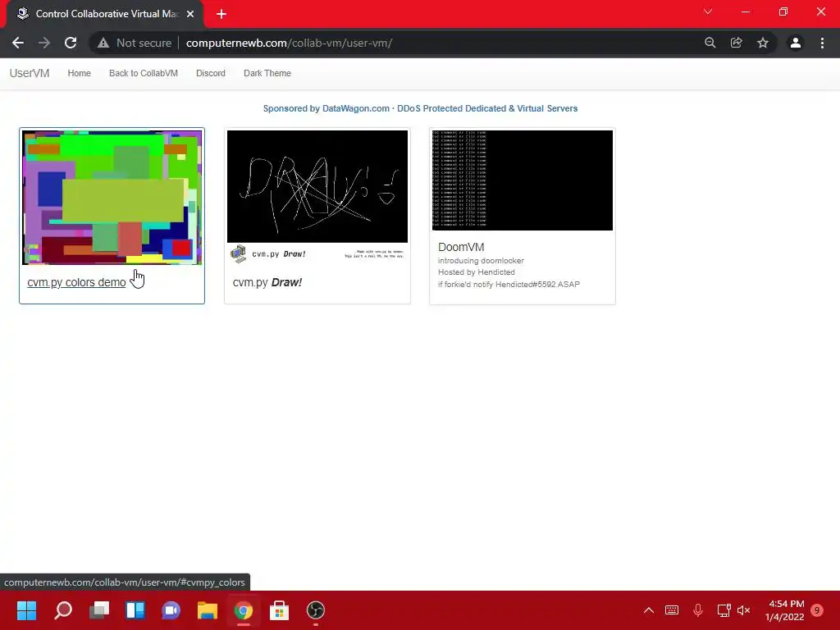Click the muted volume tray icon
This screenshot has width=840, height=630.
click(743, 610)
